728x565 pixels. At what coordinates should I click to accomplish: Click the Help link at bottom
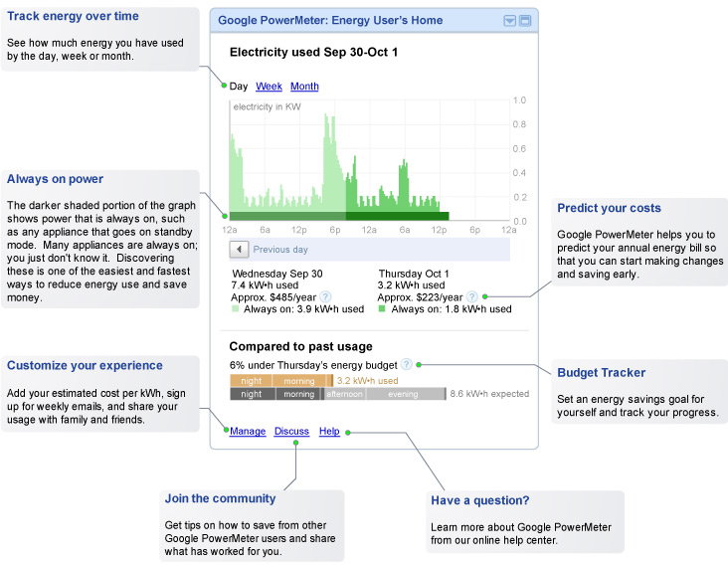point(329,431)
